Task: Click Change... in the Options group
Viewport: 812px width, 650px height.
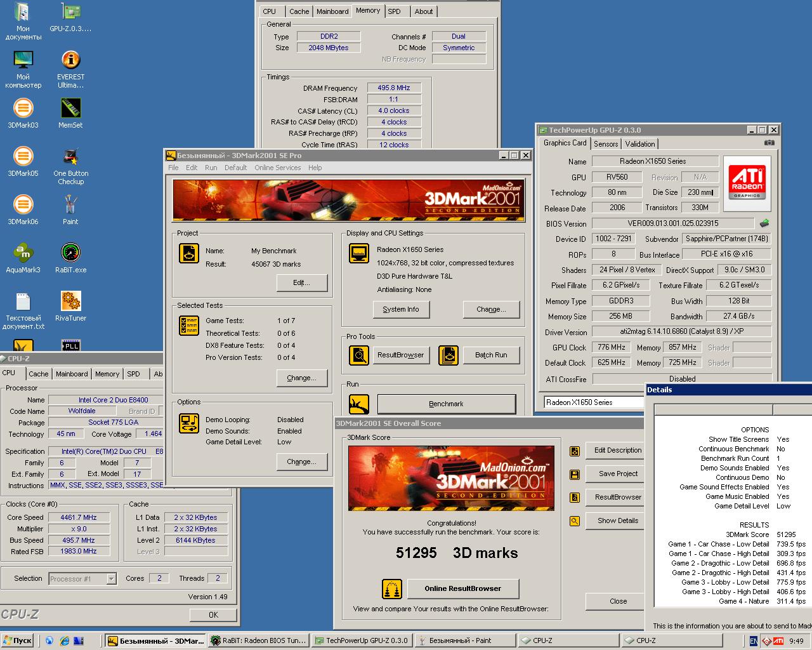Action: (302, 461)
